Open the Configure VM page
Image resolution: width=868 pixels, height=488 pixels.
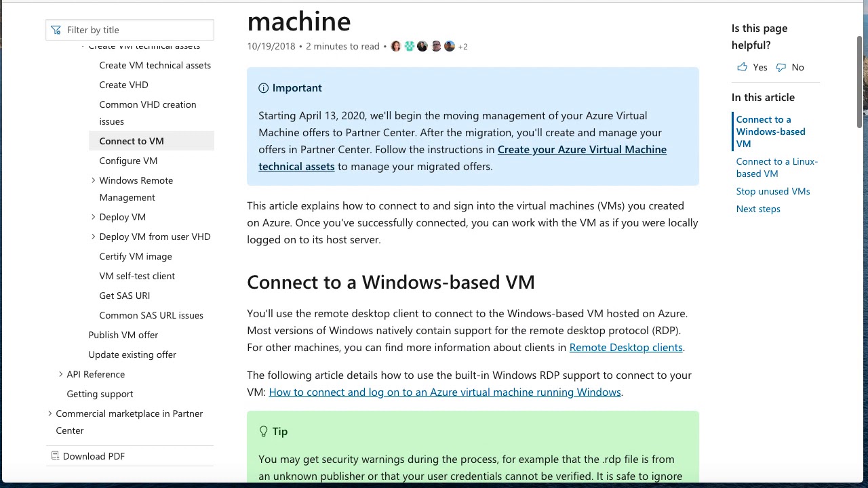[128, 161]
